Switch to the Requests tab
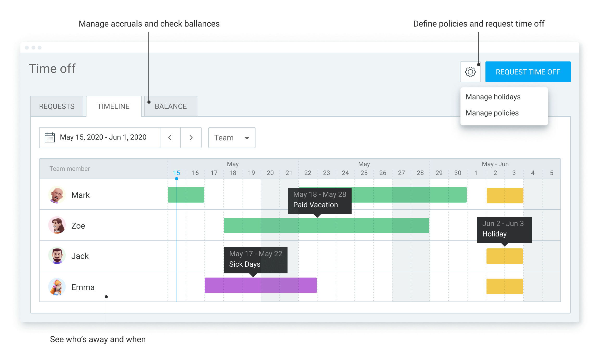This screenshot has width=599, height=364. tap(57, 106)
